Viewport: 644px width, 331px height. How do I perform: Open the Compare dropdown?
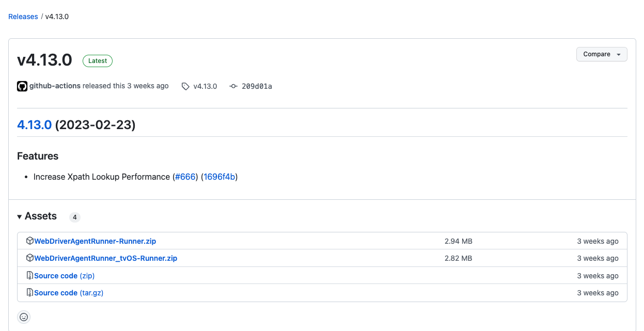602,54
